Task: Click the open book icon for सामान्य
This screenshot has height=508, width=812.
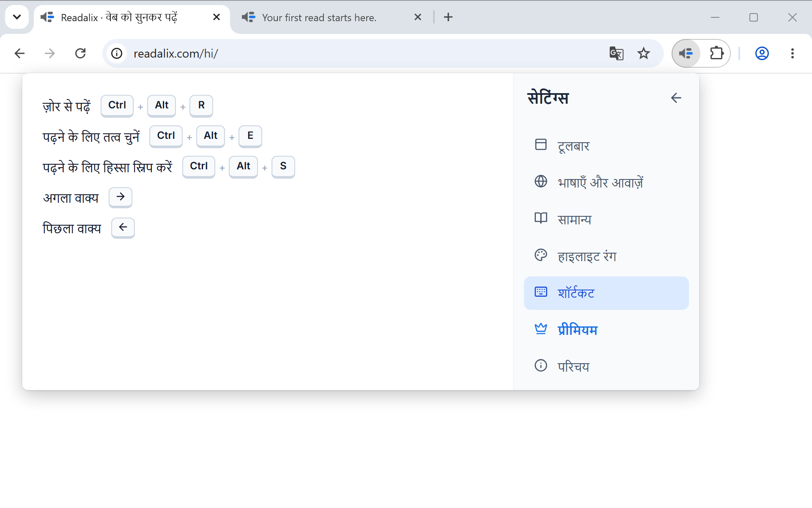Action: coord(540,218)
